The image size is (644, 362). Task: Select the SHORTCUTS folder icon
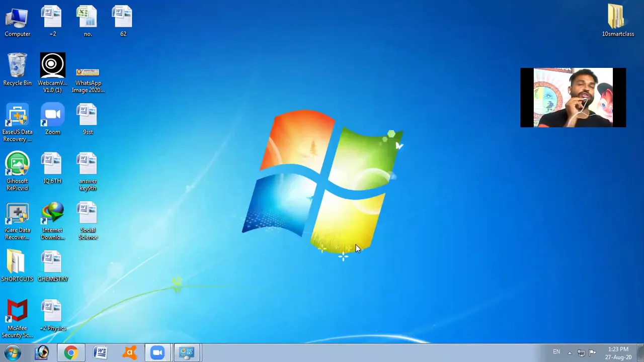point(17,266)
